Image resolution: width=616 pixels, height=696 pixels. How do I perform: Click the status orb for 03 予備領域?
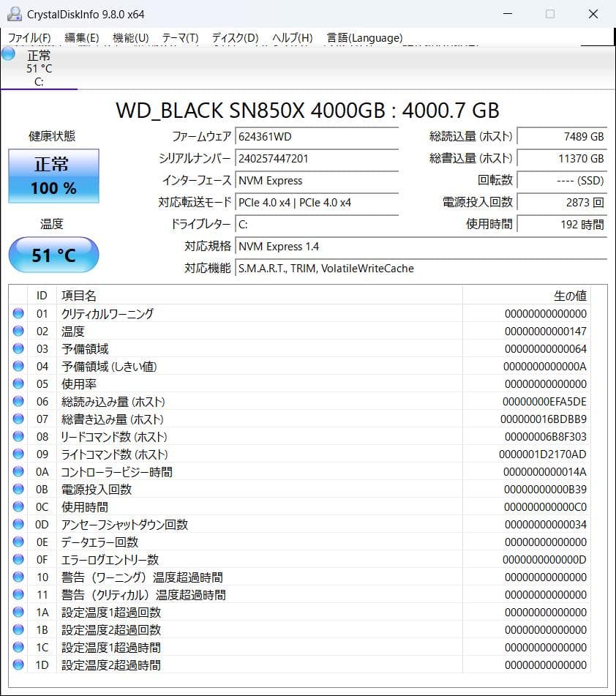tap(18, 348)
